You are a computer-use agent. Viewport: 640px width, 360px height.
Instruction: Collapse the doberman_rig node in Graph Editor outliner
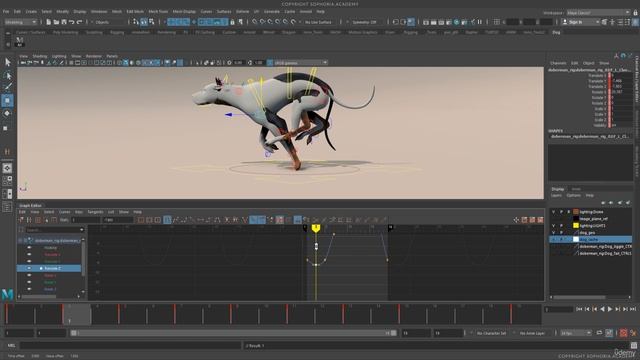[20, 241]
